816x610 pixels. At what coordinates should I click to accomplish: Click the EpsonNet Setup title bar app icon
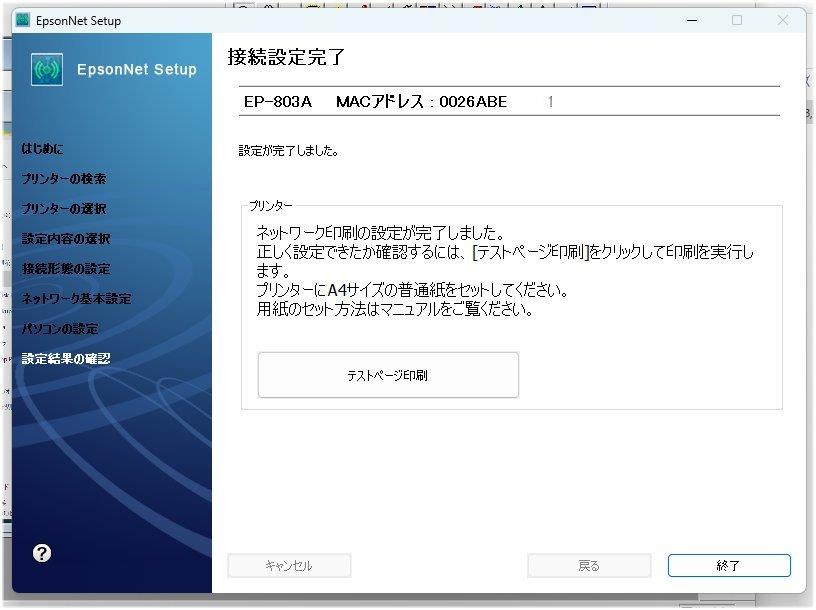coord(23,20)
